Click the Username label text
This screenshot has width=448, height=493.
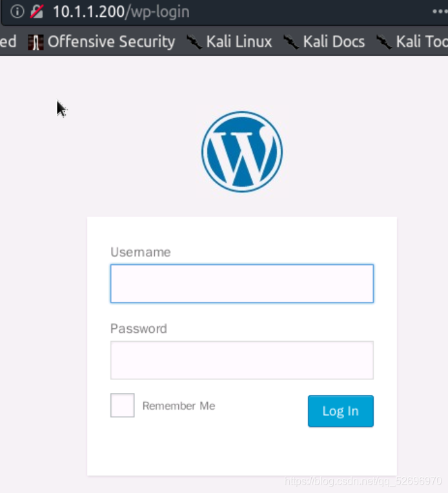141,252
